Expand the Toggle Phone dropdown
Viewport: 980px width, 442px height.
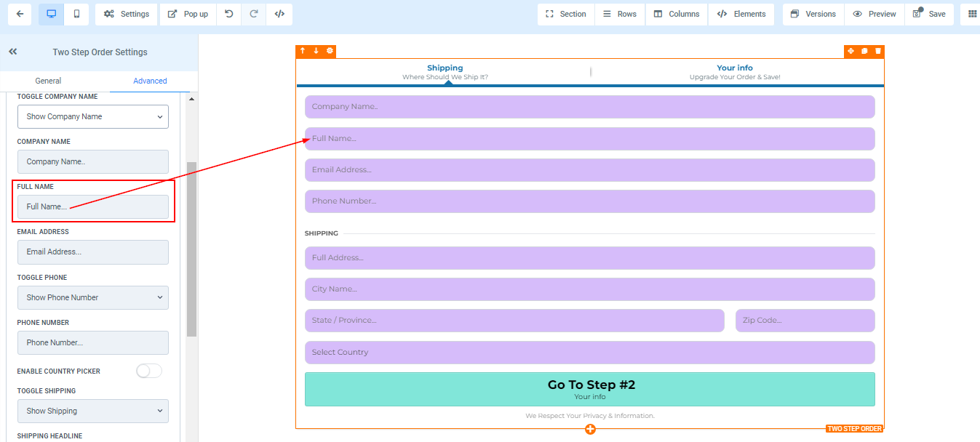coord(93,297)
